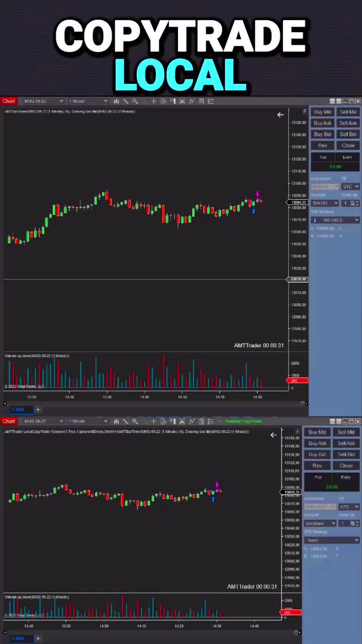Select drawing tools pencil in top chart toolbar
This screenshot has width=362, height=644.
point(126,101)
